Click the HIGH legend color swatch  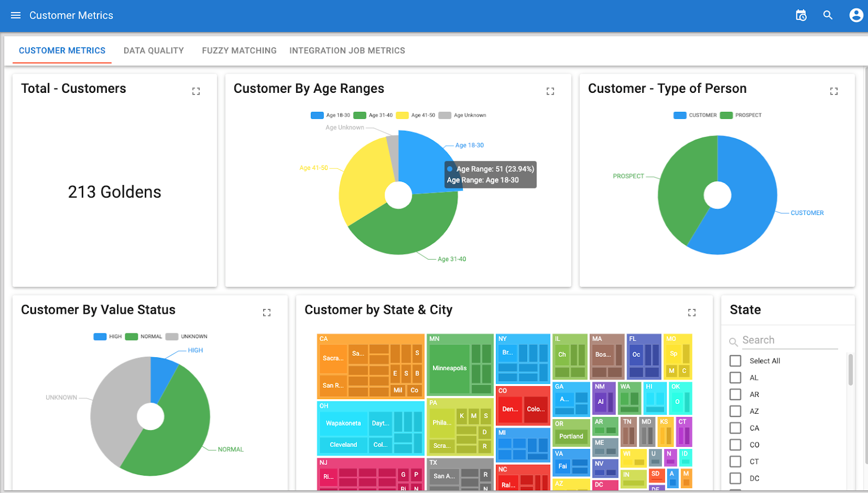(100, 336)
